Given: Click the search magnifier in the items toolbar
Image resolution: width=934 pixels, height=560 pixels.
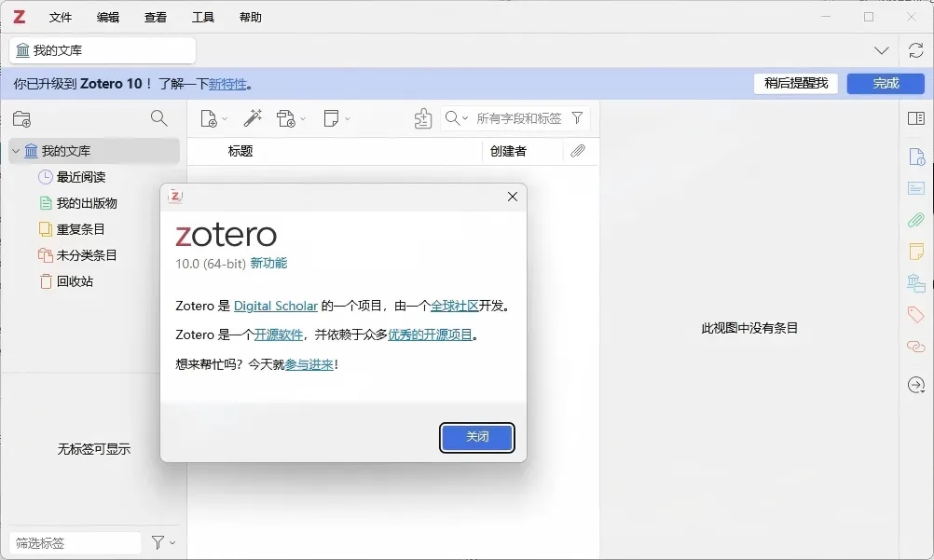Looking at the screenshot, I should pos(453,118).
